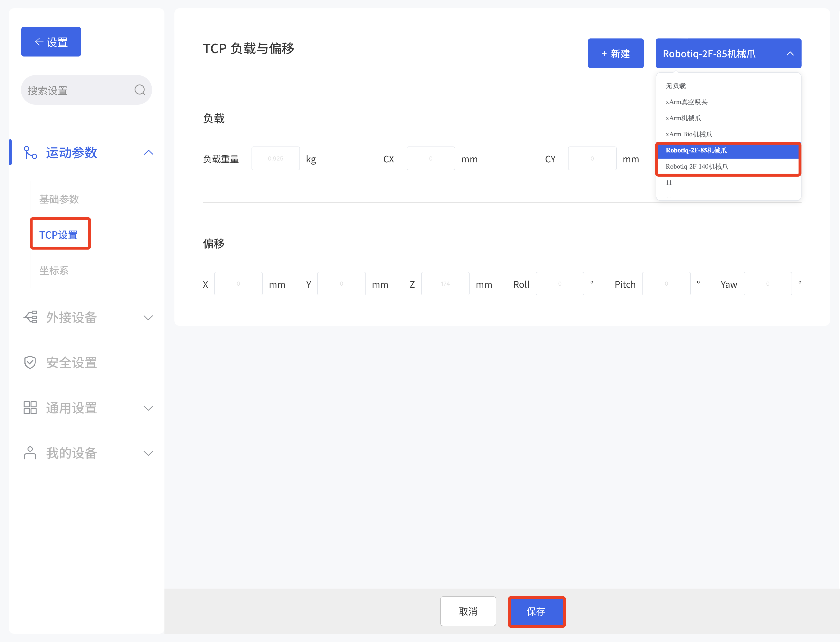Choose xArm真空吸头 from the list
Image resolution: width=840 pixels, height=642 pixels.
(x=728, y=102)
